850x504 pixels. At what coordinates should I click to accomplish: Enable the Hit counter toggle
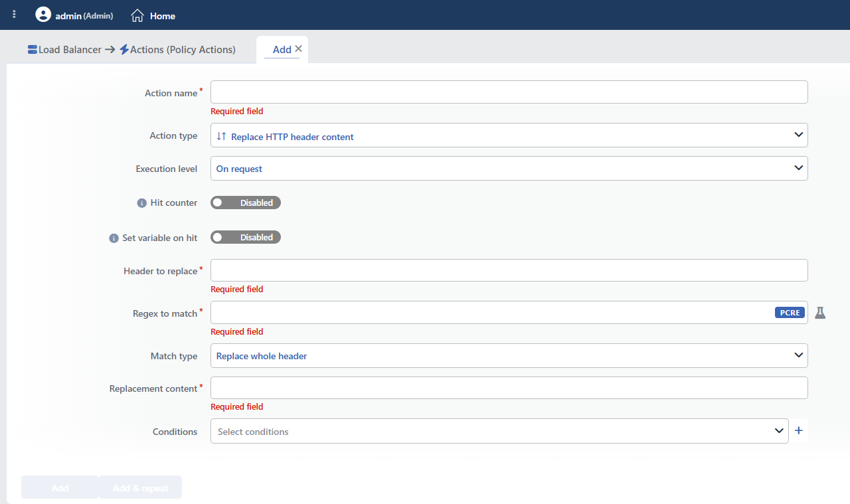click(x=246, y=203)
